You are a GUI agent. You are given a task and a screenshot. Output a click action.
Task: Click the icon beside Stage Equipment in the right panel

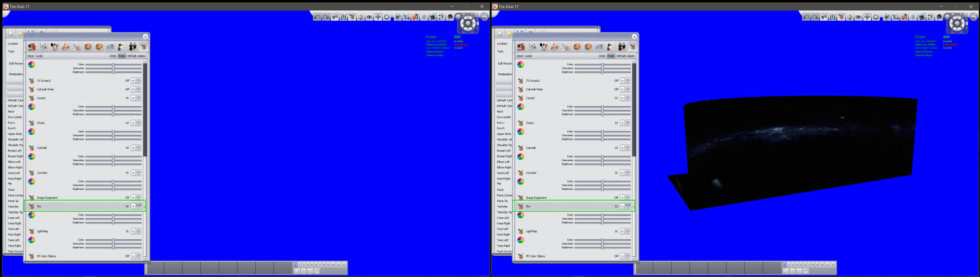[x=521, y=198]
